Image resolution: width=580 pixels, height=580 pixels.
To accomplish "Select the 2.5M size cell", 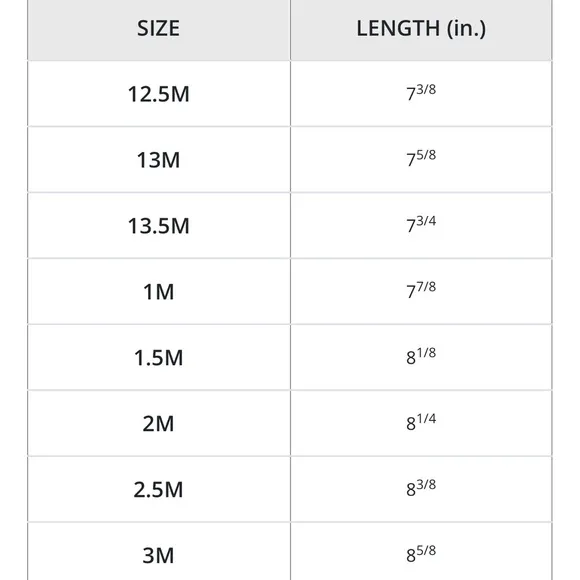I will click(x=159, y=489).
